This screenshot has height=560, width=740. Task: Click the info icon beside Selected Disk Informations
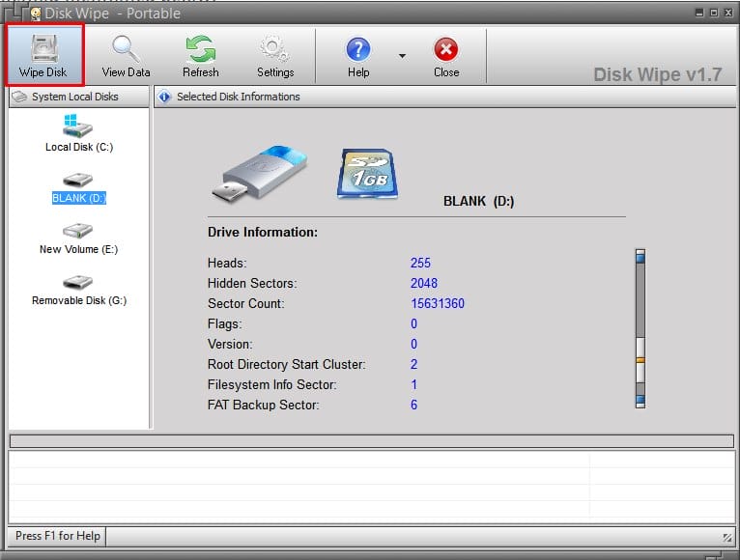coord(164,97)
